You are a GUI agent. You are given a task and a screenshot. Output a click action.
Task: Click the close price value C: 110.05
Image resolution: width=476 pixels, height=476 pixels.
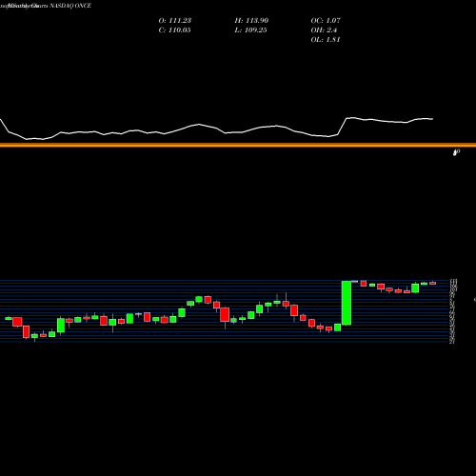click(x=175, y=30)
